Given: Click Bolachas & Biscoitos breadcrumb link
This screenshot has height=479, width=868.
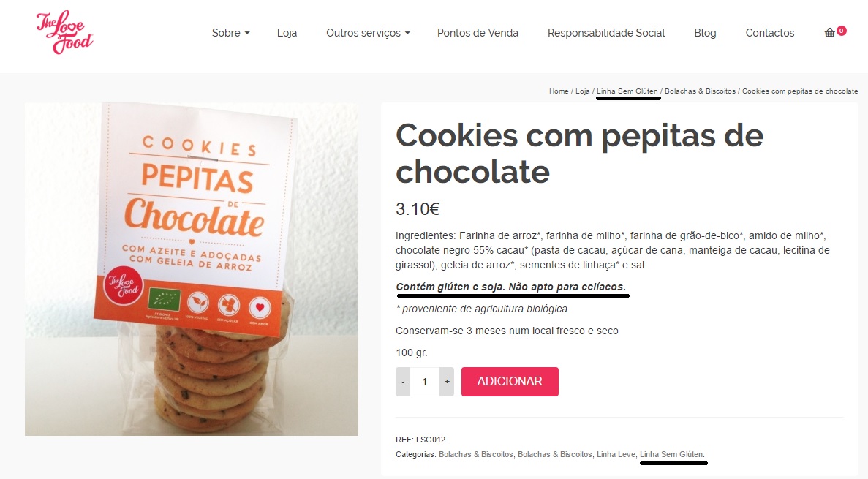Looking at the screenshot, I should 701,91.
